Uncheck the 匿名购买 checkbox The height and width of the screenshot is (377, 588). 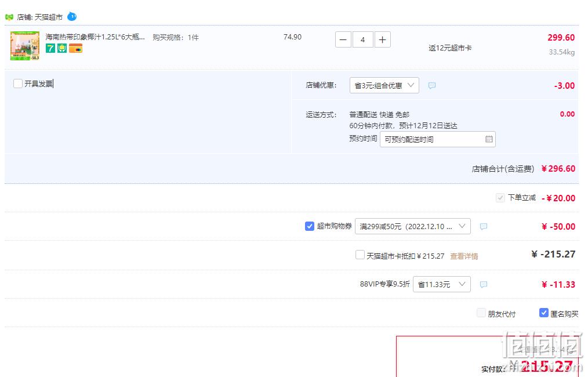(x=544, y=313)
